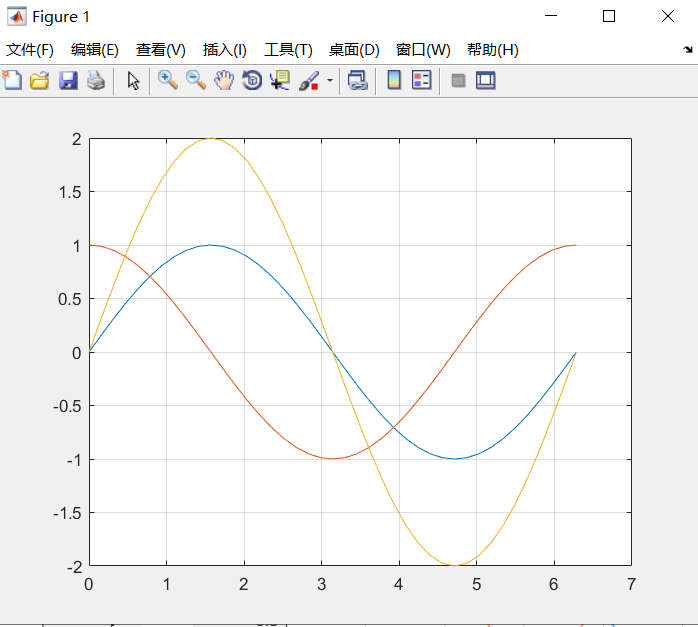Click the Show Plot Tools and Dock icon

pos(486,81)
